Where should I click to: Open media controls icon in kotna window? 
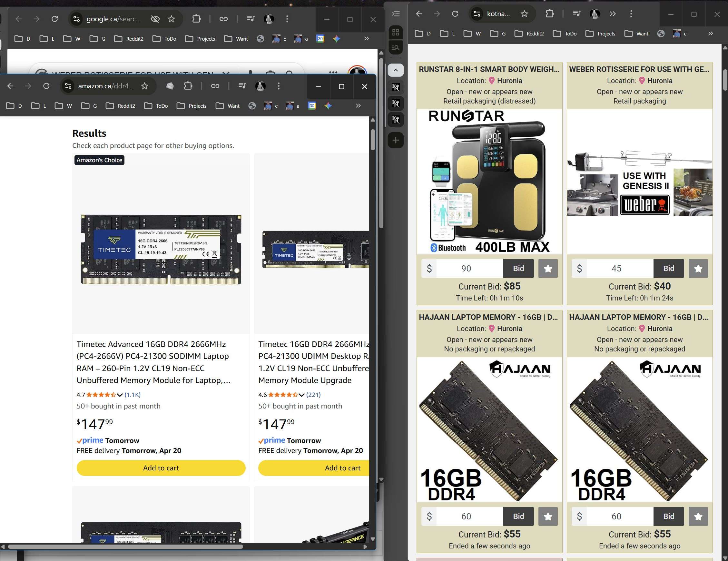tap(576, 14)
